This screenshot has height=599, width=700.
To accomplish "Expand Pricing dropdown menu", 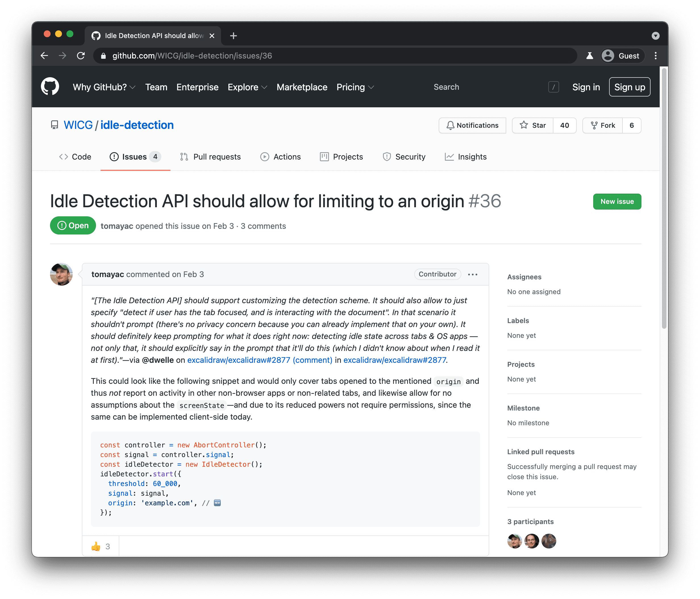I will tap(355, 87).
